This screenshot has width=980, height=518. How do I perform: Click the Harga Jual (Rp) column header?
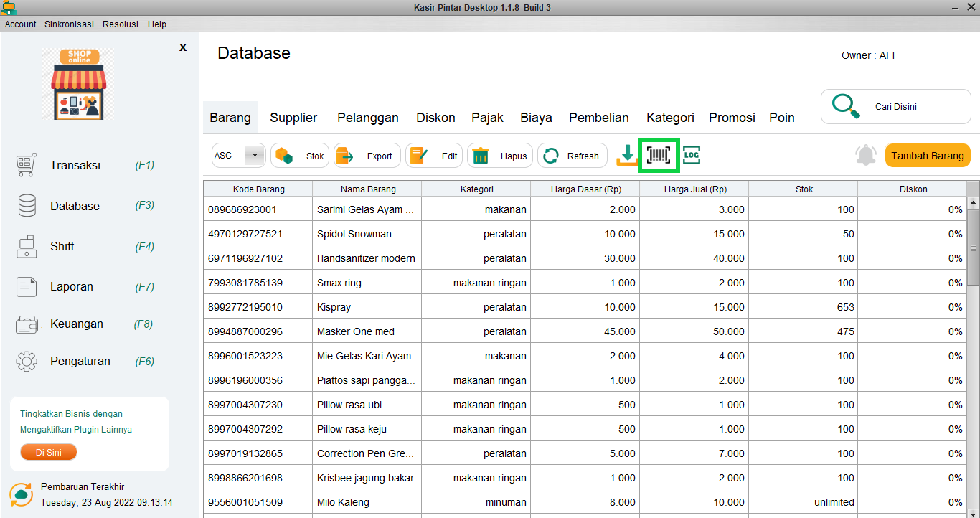point(694,189)
